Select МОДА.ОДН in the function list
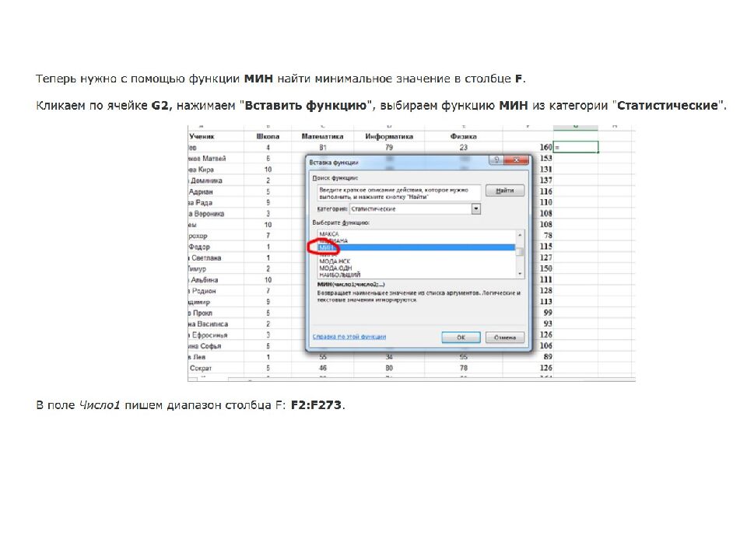The width and height of the screenshot is (747, 560). (335, 268)
